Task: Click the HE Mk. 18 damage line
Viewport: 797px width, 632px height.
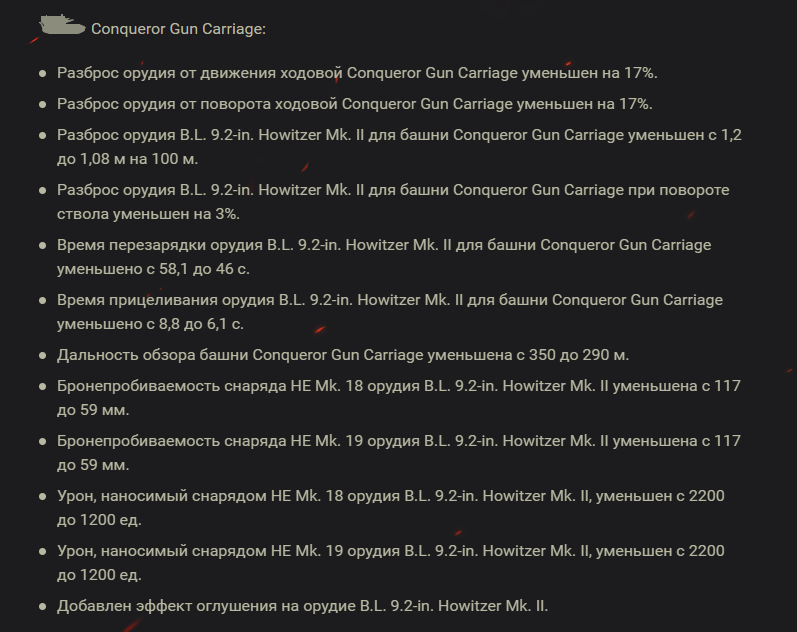Action: coord(390,507)
